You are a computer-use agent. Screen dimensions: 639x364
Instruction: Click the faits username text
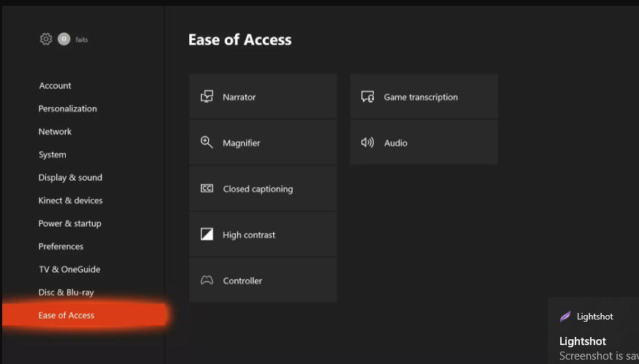(x=82, y=39)
